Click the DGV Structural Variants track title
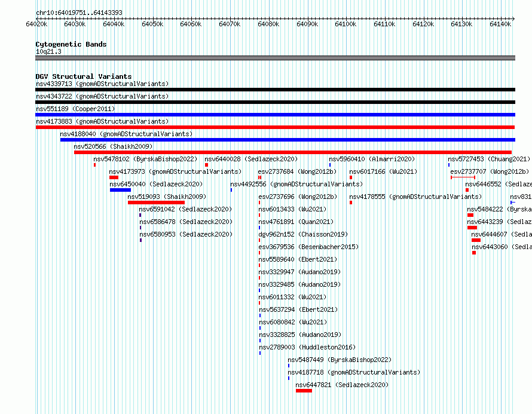Screen dimensions: 532x414 [84, 76]
